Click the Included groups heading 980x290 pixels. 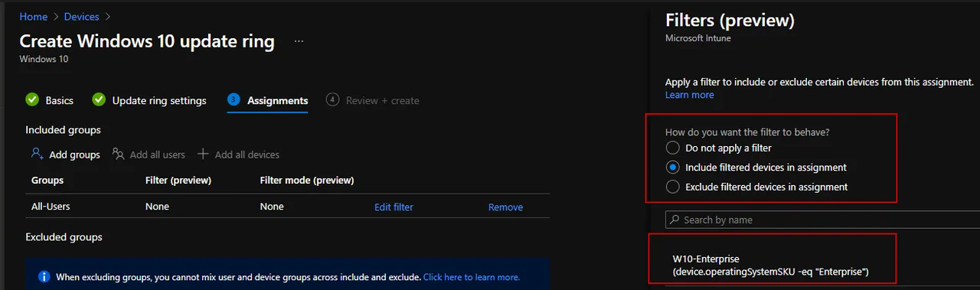coord(63,130)
